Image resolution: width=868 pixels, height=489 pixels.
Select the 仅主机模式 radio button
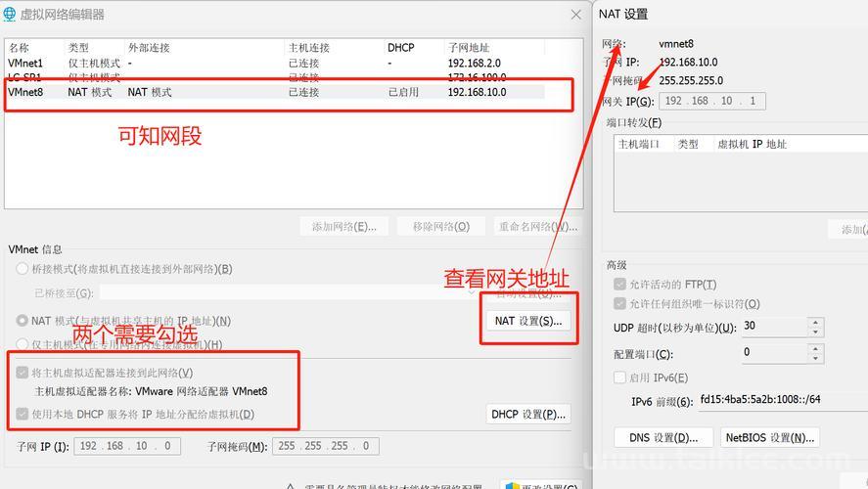(23, 344)
